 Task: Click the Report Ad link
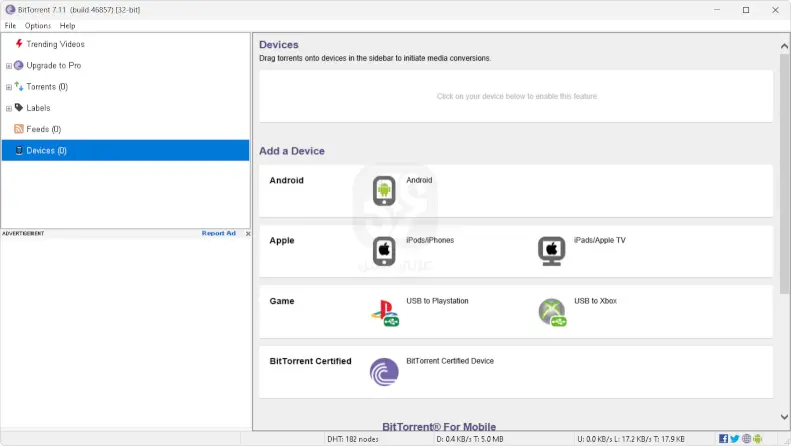(x=218, y=233)
